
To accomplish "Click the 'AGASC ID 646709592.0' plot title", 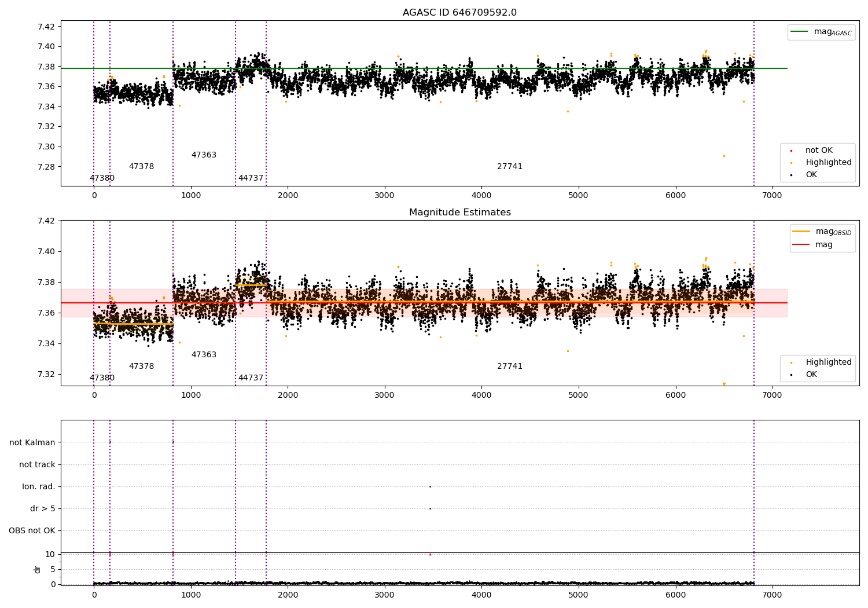I will pos(459,13).
